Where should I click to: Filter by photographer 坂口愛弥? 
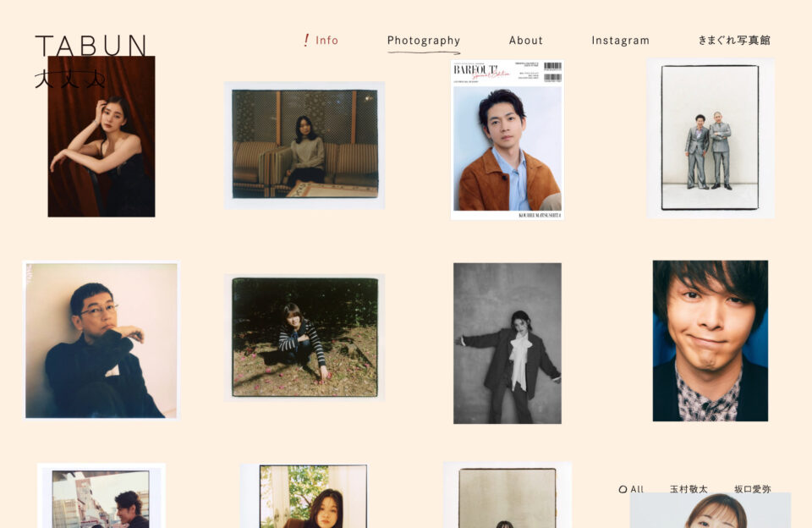753,488
